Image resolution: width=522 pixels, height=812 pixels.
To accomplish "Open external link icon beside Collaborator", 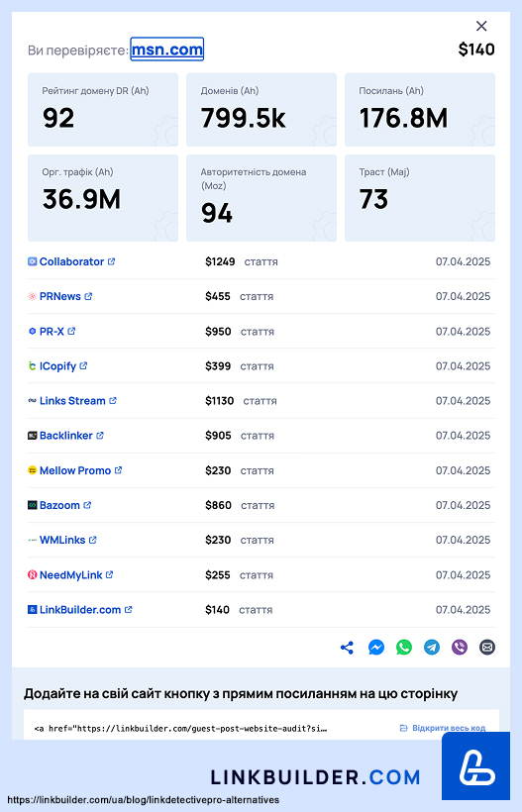I will click(x=111, y=261).
